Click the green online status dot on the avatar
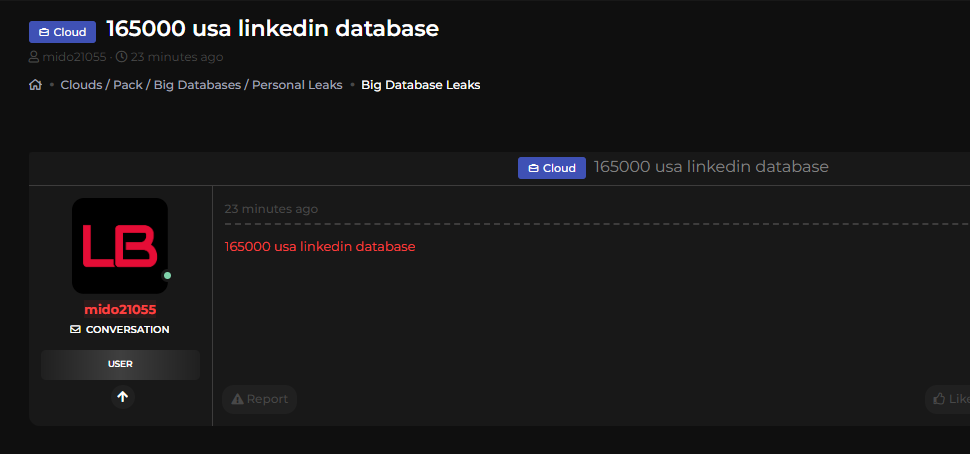 [x=167, y=275]
